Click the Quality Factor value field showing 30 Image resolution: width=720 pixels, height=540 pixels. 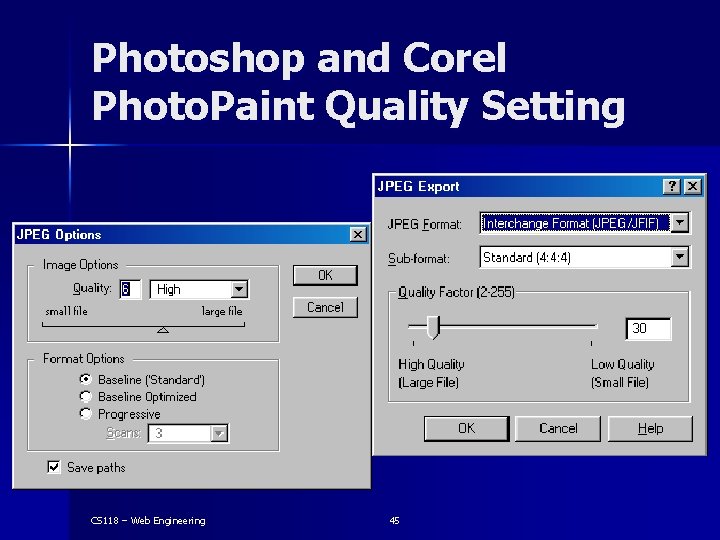click(x=648, y=328)
